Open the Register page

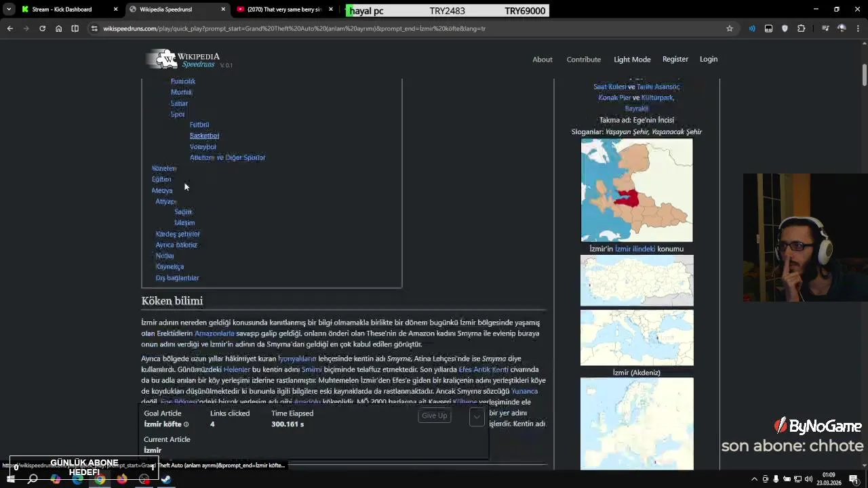[x=675, y=59]
